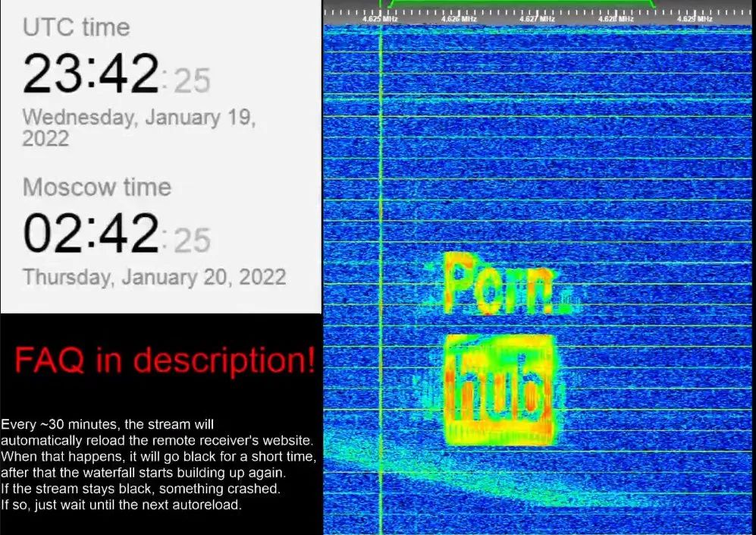The height and width of the screenshot is (535, 756).
Task: Click the 4.629 MHz frequency scale label
Action: [x=695, y=19]
